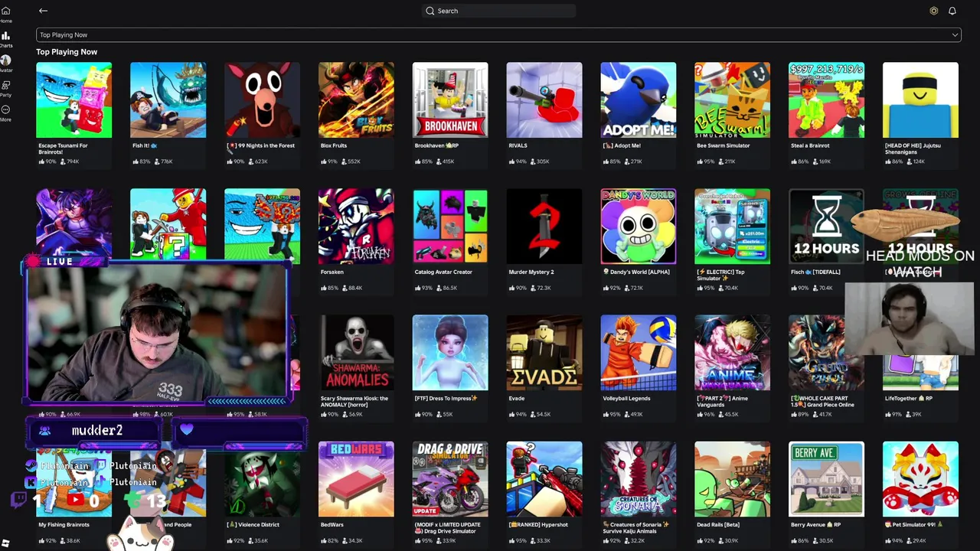Click the LifeTogether RP title
The height and width of the screenshot is (551, 980).
[x=909, y=398]
